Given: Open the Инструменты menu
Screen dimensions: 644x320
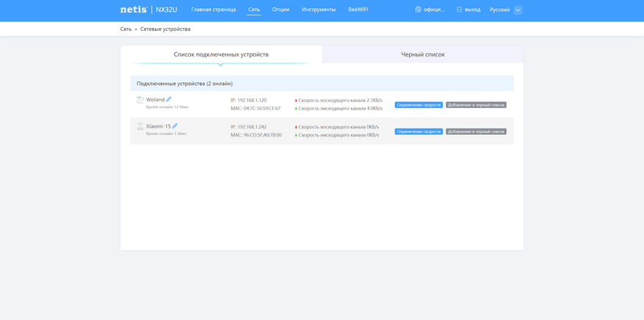Looking at the screenshot, I should click(x=319, y=10).
